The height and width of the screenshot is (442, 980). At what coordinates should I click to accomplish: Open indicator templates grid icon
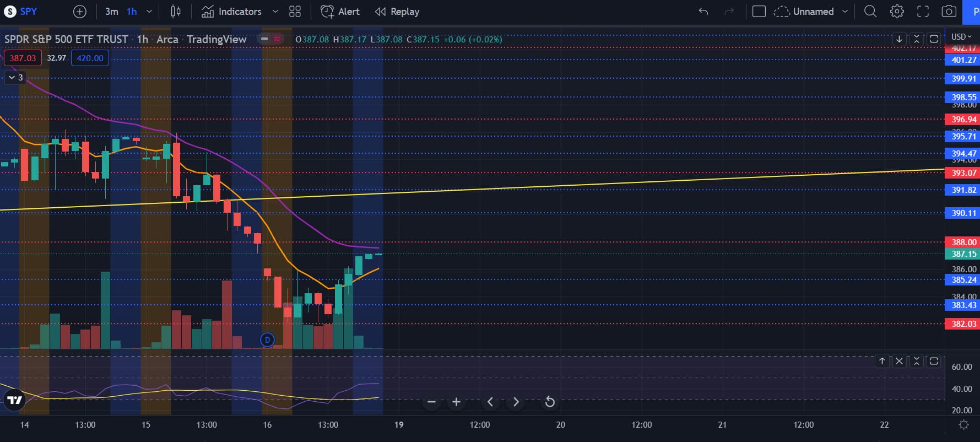[295, 12]
